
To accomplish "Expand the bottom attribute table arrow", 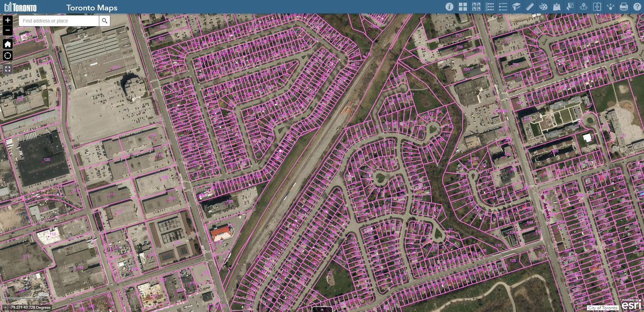I will [x=322, y=309].
